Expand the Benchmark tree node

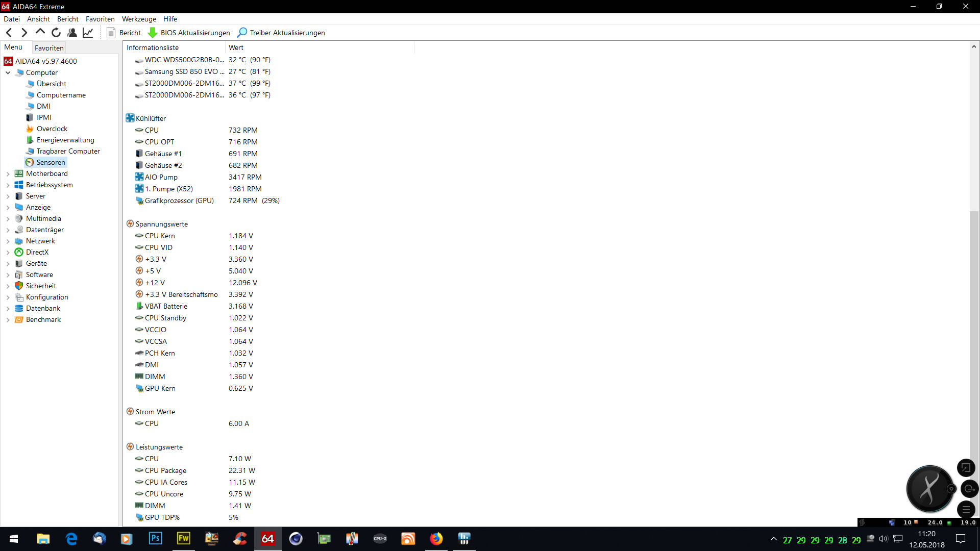pos(8,320)
